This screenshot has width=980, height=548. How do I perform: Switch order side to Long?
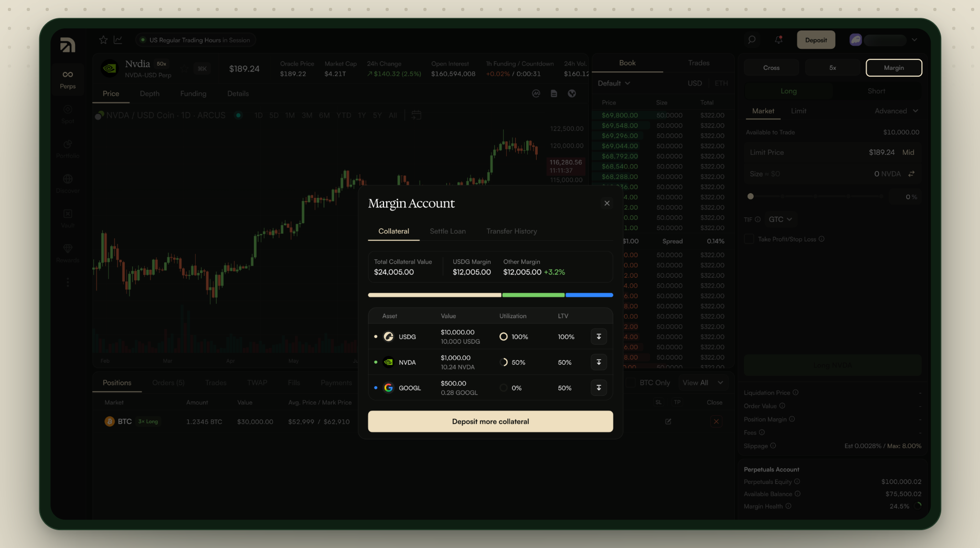click(x=789, y=91)
